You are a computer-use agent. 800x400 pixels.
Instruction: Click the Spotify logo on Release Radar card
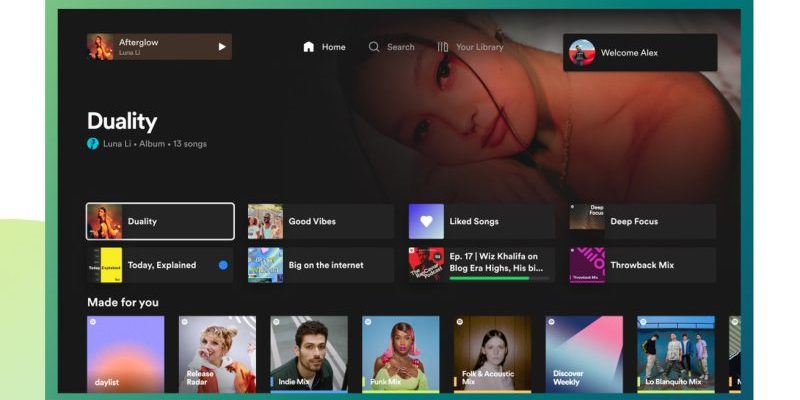185,322
